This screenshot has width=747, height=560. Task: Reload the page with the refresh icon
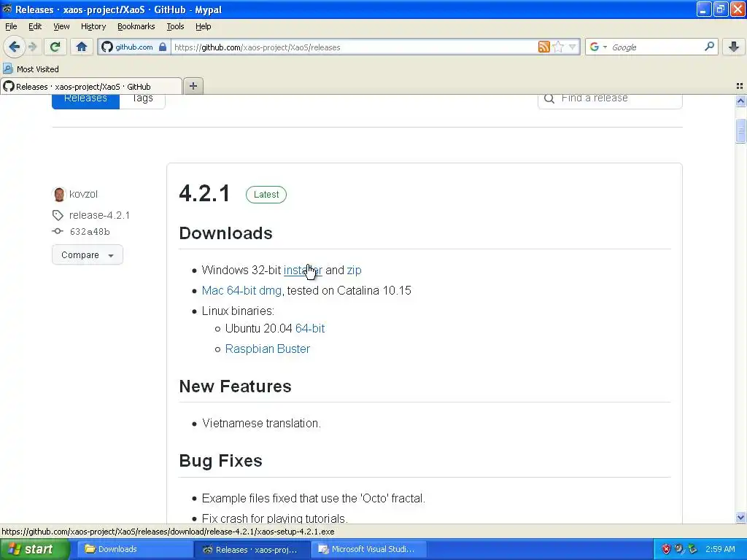pyautogui.click(x=55, y=47)
